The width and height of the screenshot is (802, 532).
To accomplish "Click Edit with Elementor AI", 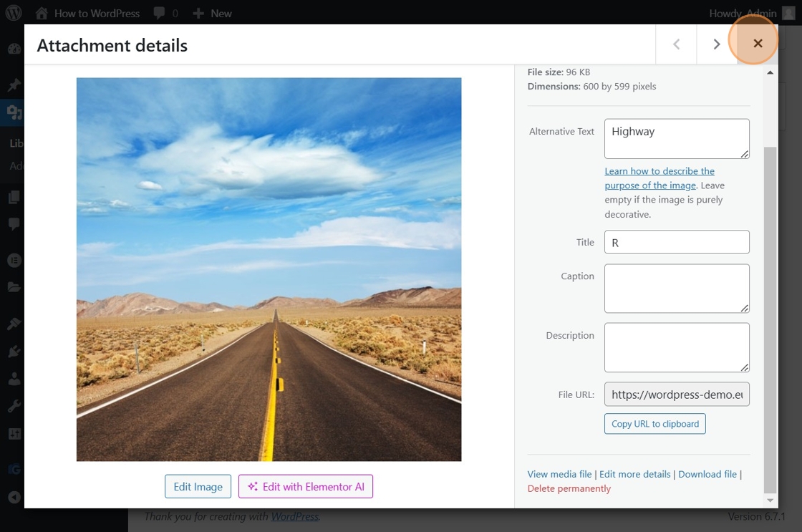I will tap(305, 486).
